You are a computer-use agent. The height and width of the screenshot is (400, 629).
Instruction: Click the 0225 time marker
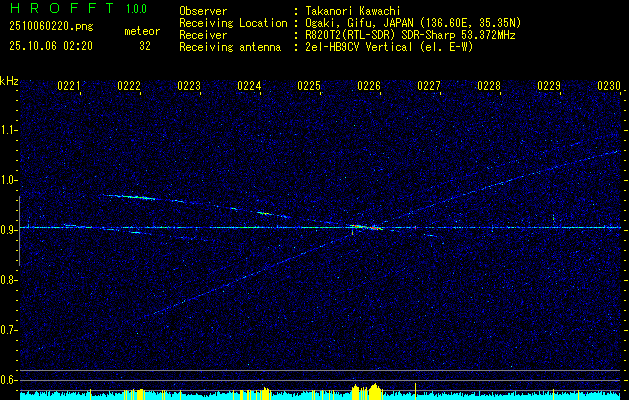[x=309, y=86]
